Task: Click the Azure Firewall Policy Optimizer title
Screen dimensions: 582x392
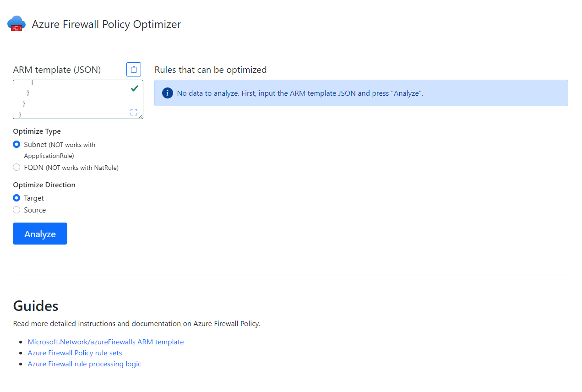Action: [106, 24]
